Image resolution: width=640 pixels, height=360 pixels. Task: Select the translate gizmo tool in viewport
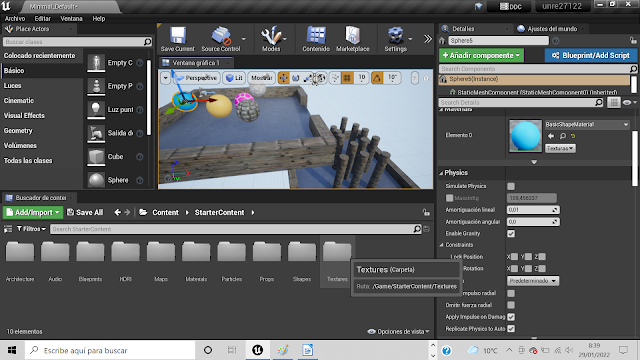[x=283, y=78]
